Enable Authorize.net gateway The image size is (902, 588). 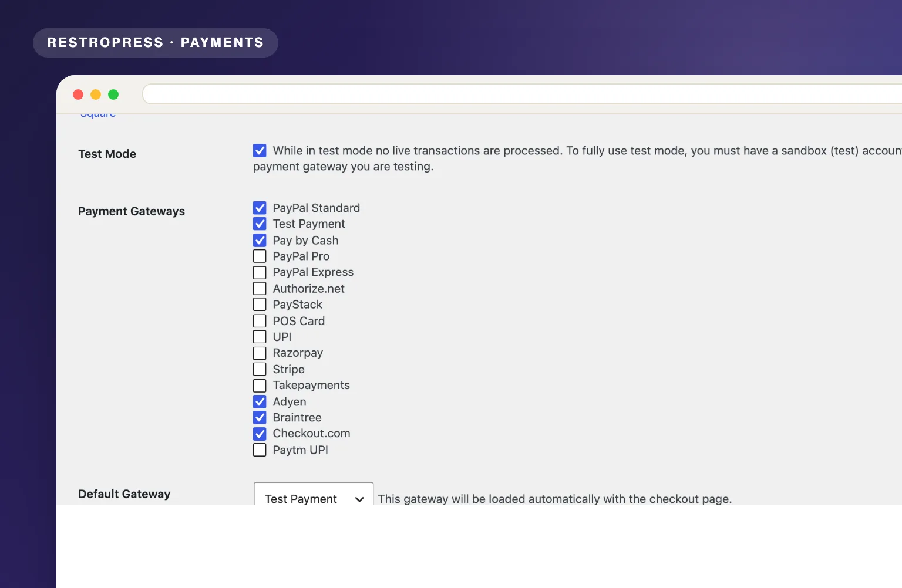(x=260, y=288)
